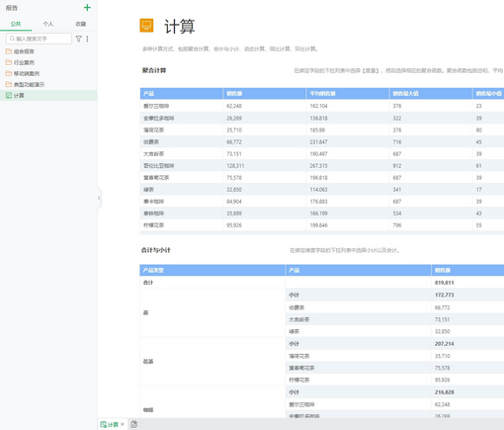Click the subtotal value 172,773

(445, 295)
